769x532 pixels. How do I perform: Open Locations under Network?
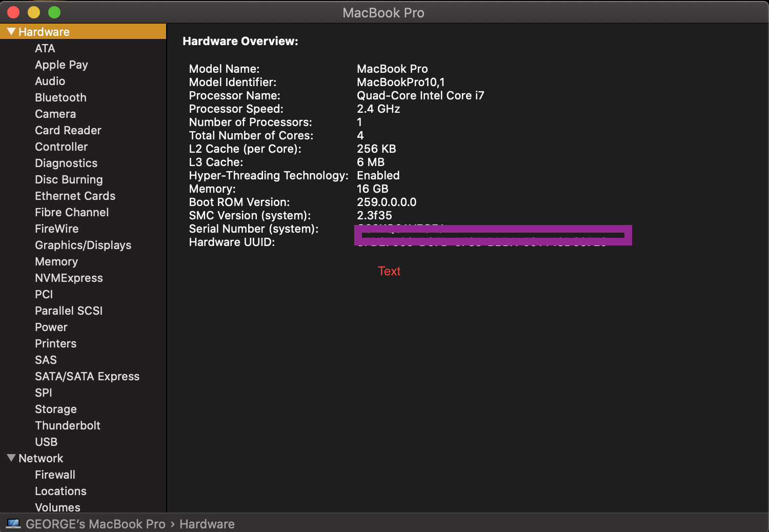tap(61, 491)
